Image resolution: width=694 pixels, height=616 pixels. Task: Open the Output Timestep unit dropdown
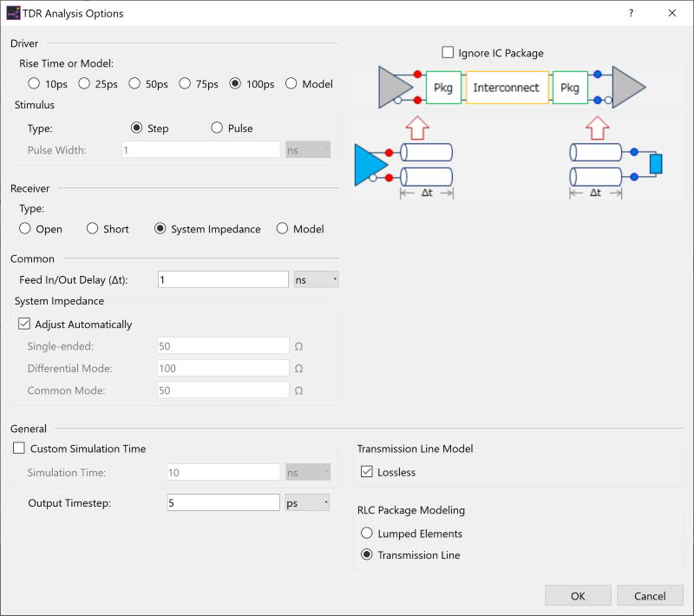click(307, 502)
